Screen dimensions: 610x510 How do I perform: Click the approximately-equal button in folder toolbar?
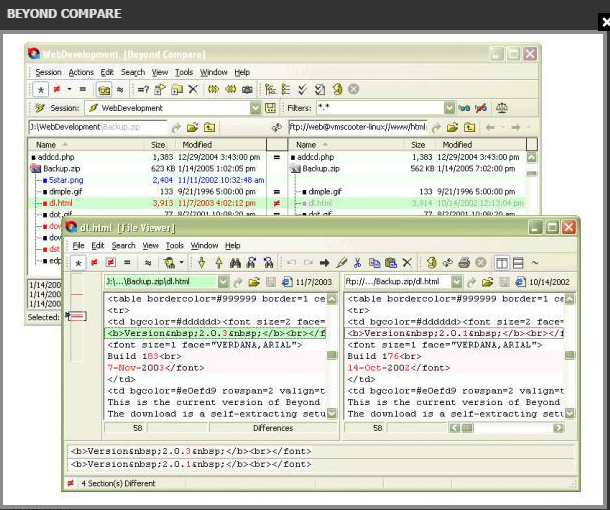pos(120,90)
